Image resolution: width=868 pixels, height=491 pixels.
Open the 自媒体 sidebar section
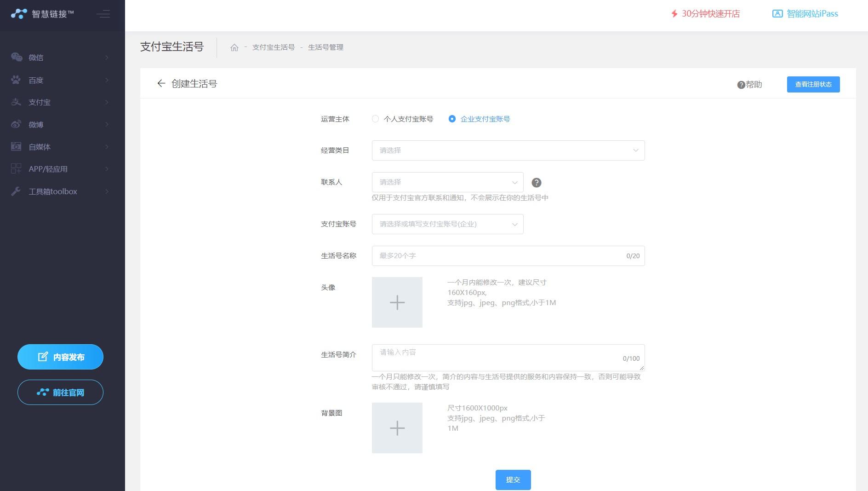coord(17,147)
